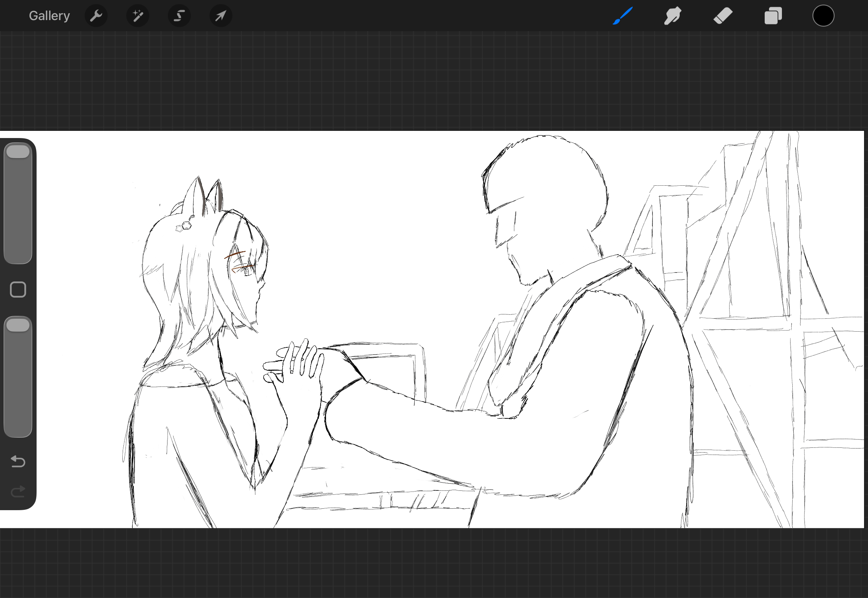Redo with the greyed redo arrow
The width and height of the screenshot is (868, 598).
(18, 491)
